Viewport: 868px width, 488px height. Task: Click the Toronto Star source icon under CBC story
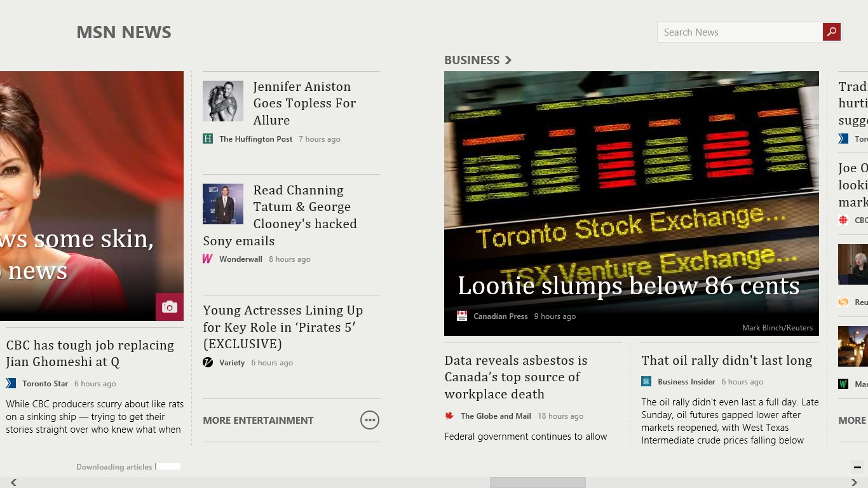[11, 383]
